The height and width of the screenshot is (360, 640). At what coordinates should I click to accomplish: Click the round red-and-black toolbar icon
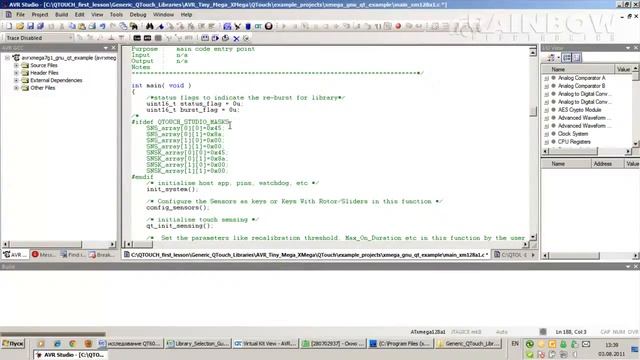click(269, 26)
